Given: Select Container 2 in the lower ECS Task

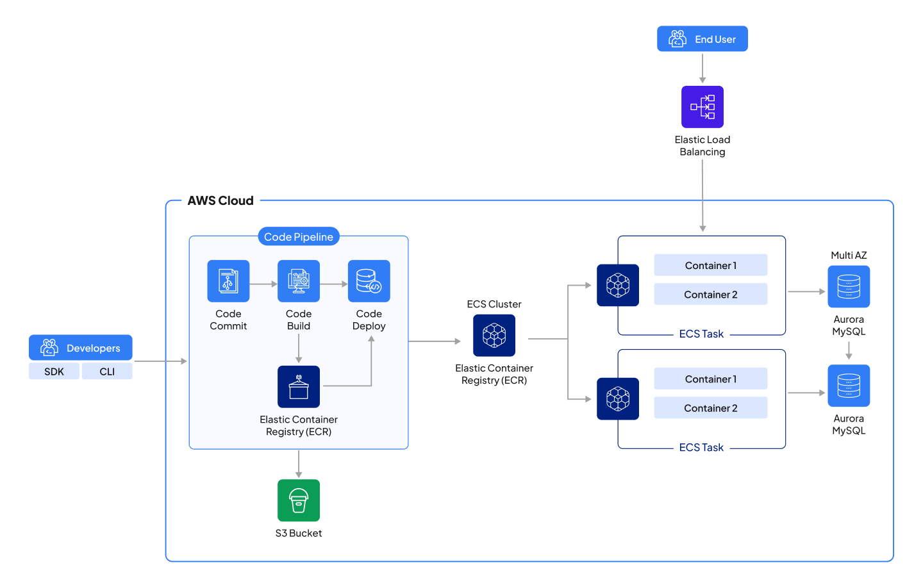Looking at the screenshot, I should pyautogui.click(x=711, y=407).
